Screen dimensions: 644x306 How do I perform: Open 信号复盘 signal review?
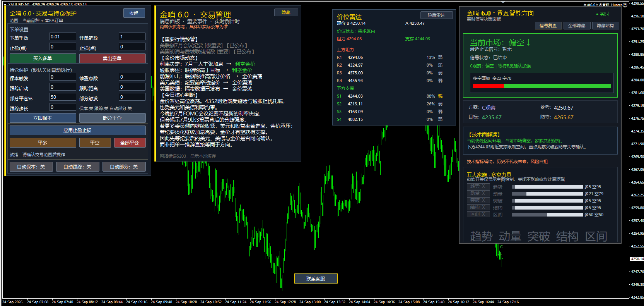click(x=548, y=26)
